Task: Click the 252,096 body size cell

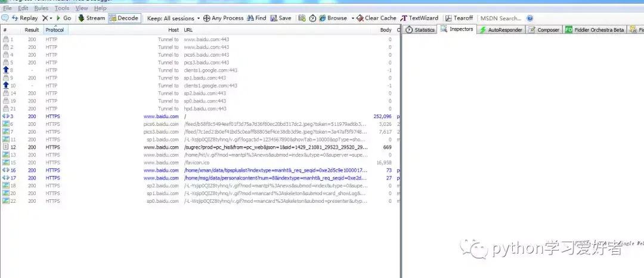Action: pyautogui.click(x=382, y=116)
